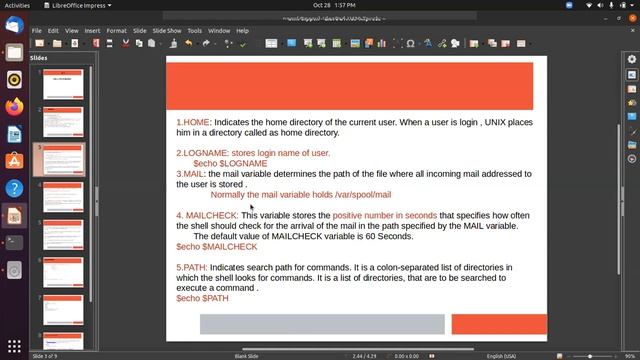
Task: Expand the Redo history dropdown arrow
Action: [x=215, y=44]
